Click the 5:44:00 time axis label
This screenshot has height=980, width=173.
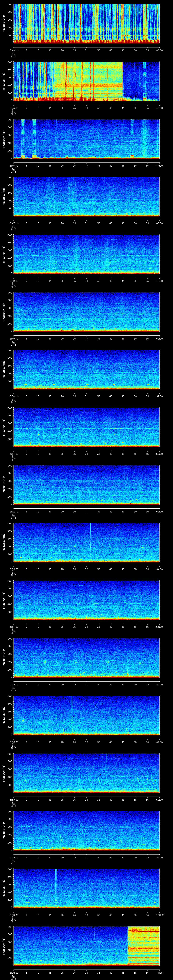[14, 50]
